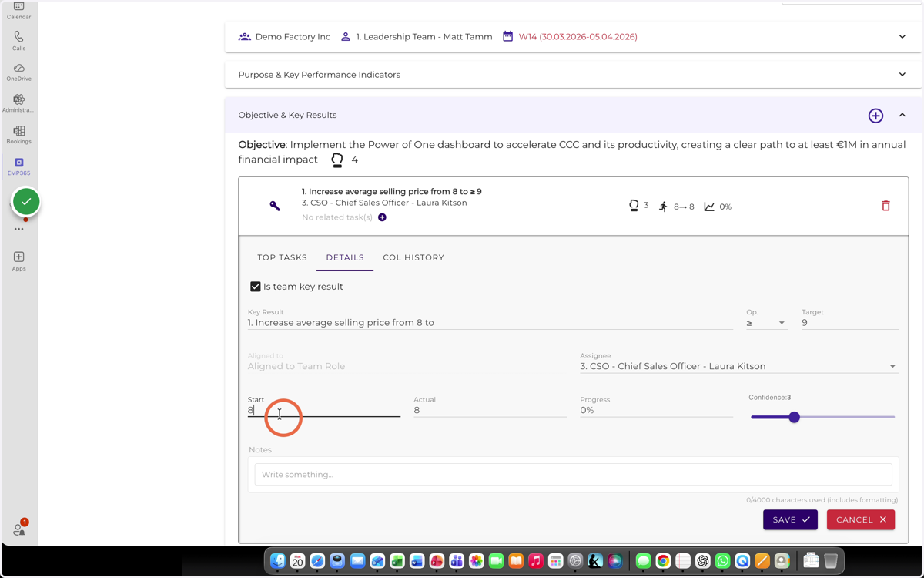The height and width of the screenshot is (578, 924).
Task: Click the Start value field
Action: pyautogui.click(x=323, y=410)
